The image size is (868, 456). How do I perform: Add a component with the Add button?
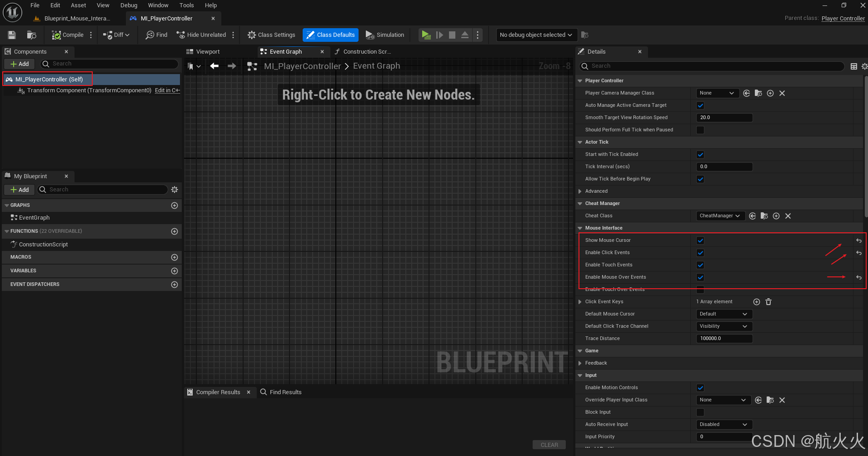coord(20,64)
